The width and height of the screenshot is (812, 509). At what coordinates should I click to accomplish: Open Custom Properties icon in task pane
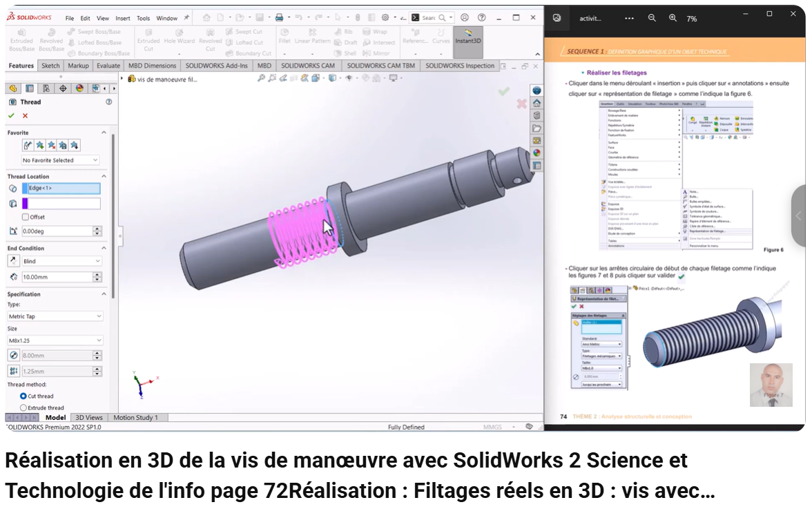(536, 166)
